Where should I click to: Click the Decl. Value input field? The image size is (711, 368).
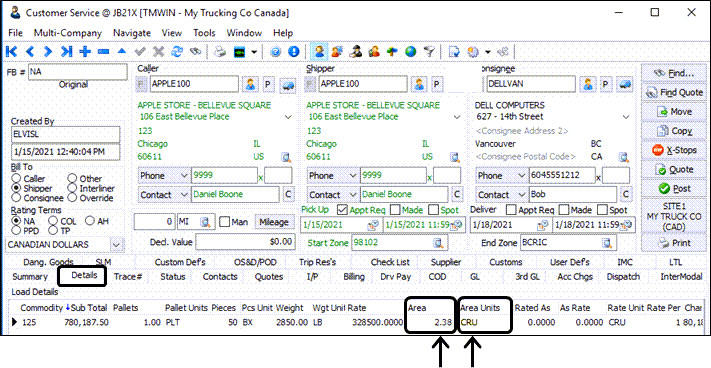(245, 242)
